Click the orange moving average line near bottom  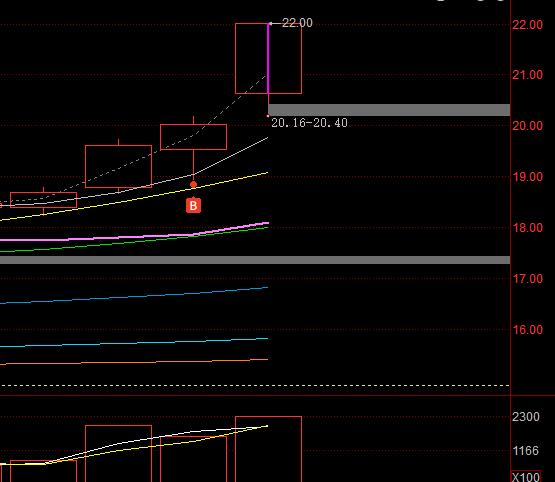135,362
